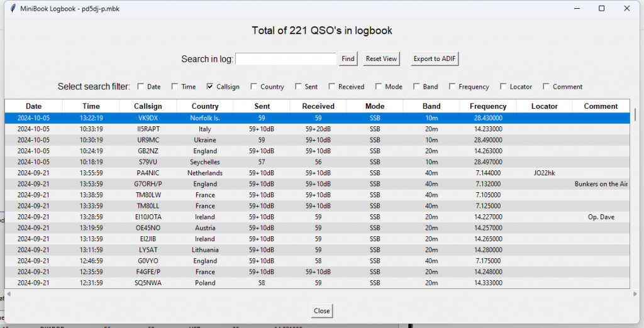The width and height of the screenshot is (644, 328).
Task: Check the Comment filter checkbox
Action: pyautogui.click(x=547, y=87)
